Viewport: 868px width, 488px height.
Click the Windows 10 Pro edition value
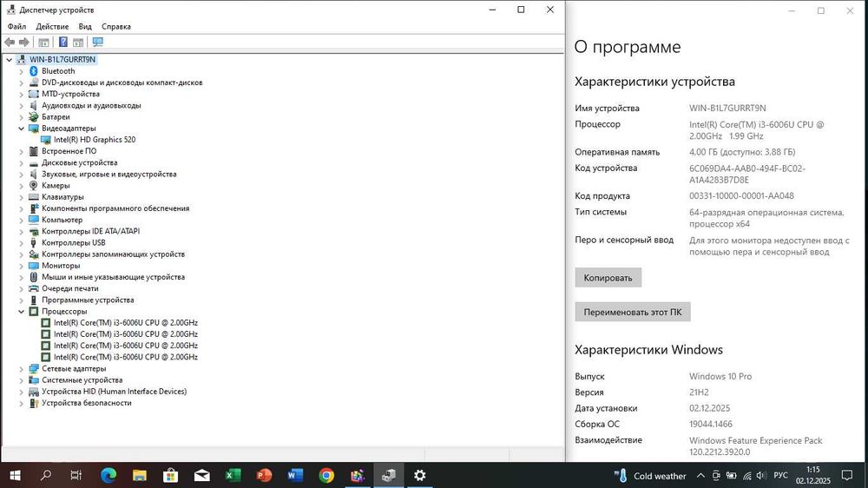720,376
